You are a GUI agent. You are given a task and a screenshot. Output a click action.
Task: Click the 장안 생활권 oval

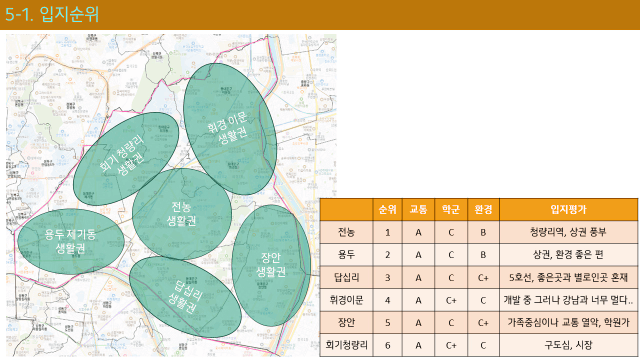click(271, 265)
